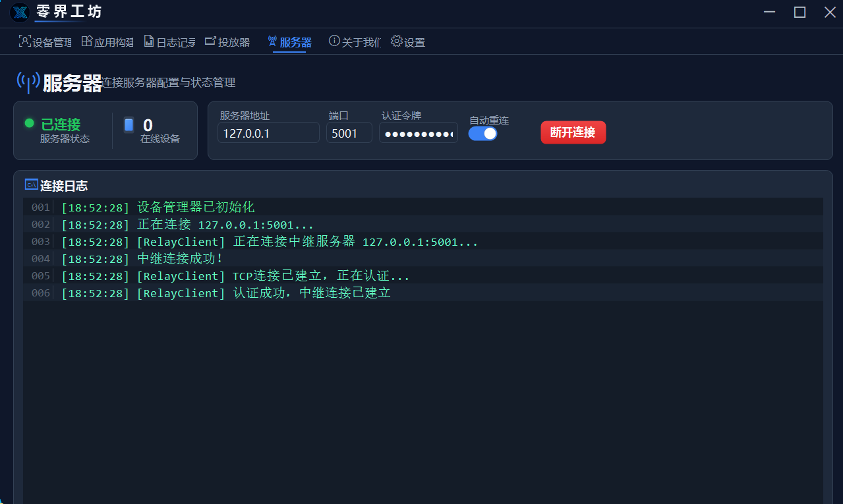Select log line 004 中继连接成功

(180, 259)
